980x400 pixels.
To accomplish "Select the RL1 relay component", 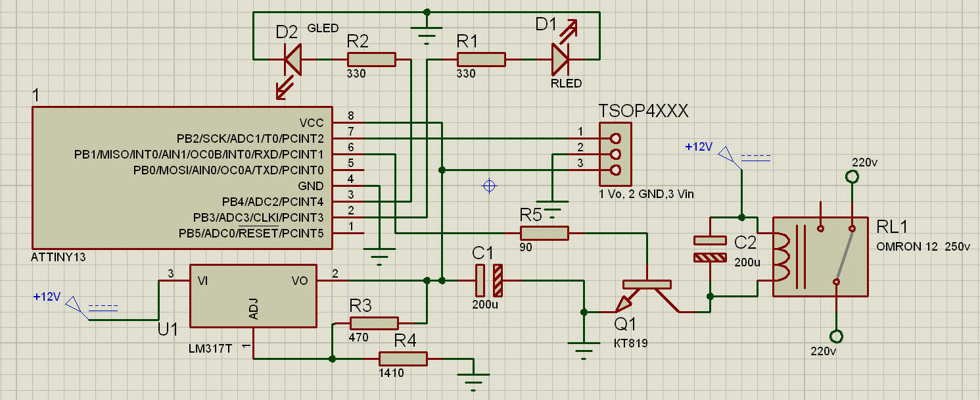I will click(x=820, y=257).
